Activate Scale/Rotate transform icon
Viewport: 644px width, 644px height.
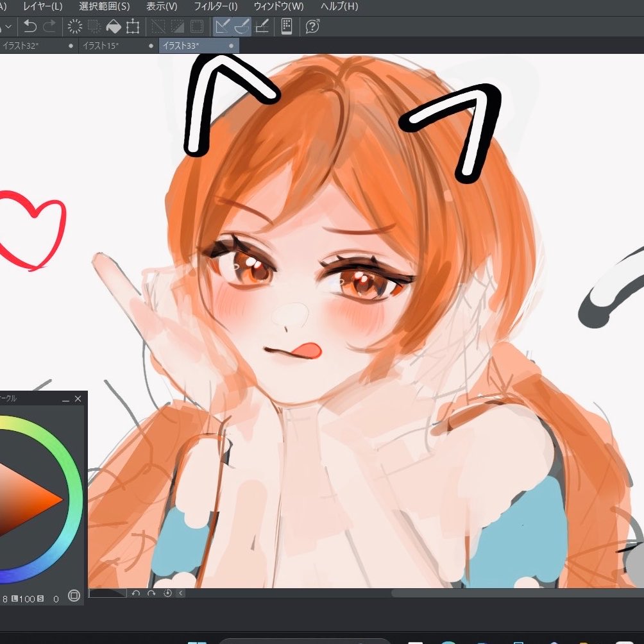(x=133, y=27)
